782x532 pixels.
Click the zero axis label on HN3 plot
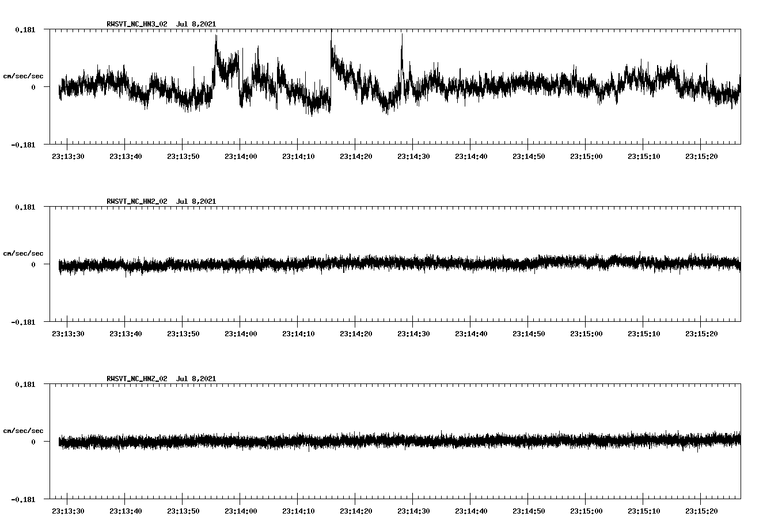tap(33, 88)
